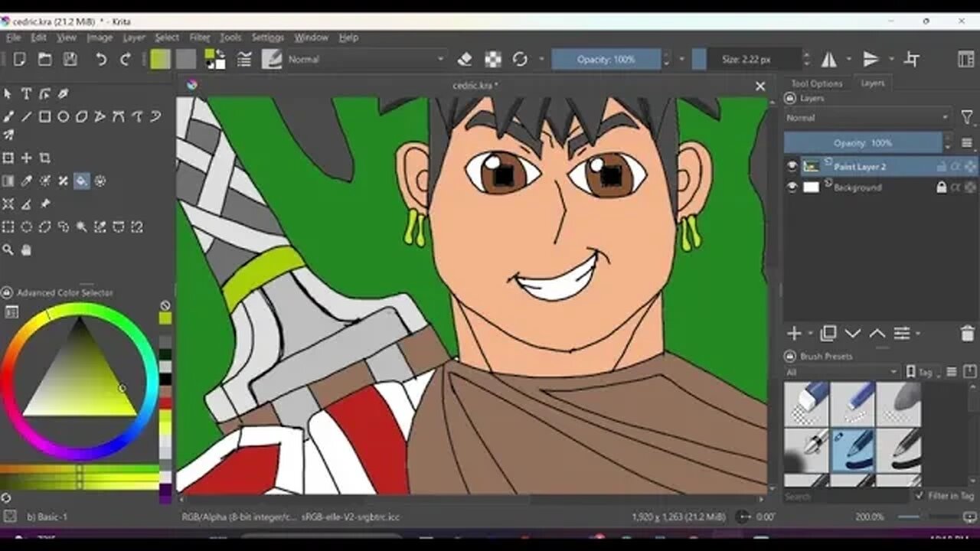
Task: Duplicate the selected layer
Action: pyautogui.click(x=828, y=333)
